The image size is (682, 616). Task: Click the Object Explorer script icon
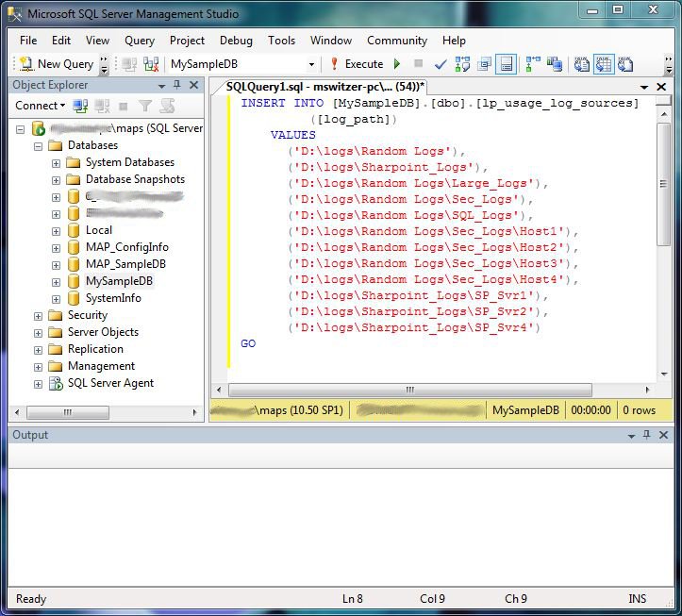168,106
